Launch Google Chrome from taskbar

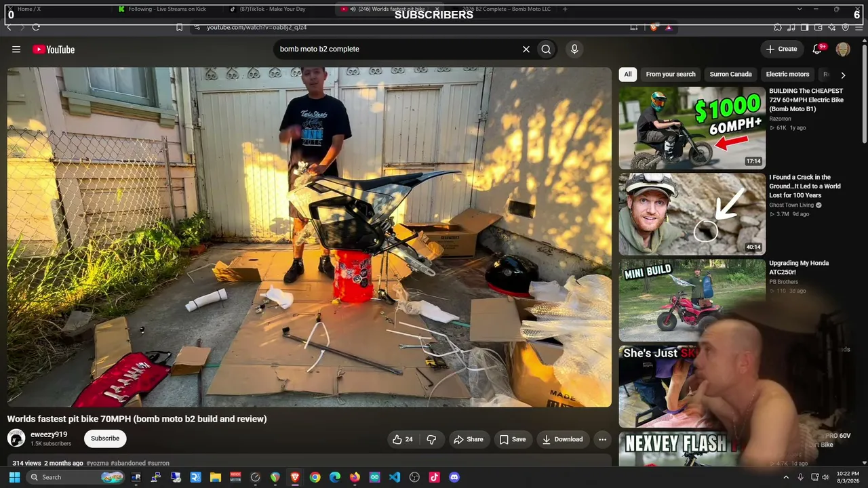click(x=315, y=477)
